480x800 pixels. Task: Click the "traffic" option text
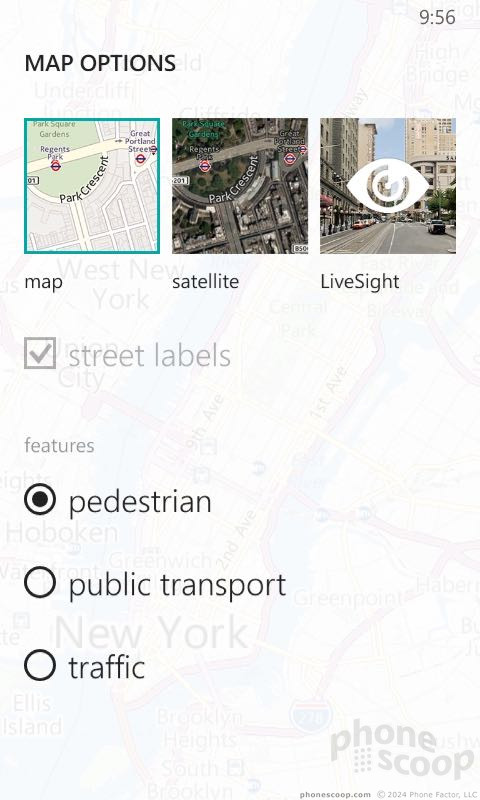point(107,667)
